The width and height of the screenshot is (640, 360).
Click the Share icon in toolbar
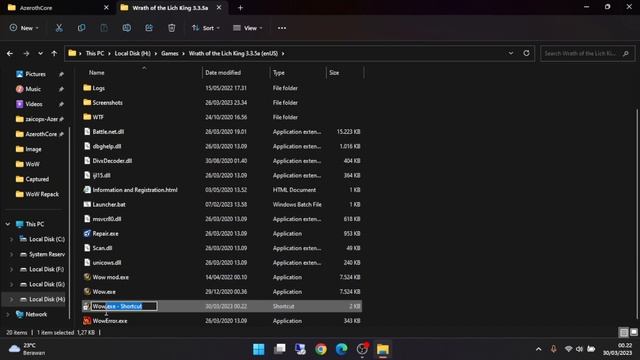coord(149,28)
